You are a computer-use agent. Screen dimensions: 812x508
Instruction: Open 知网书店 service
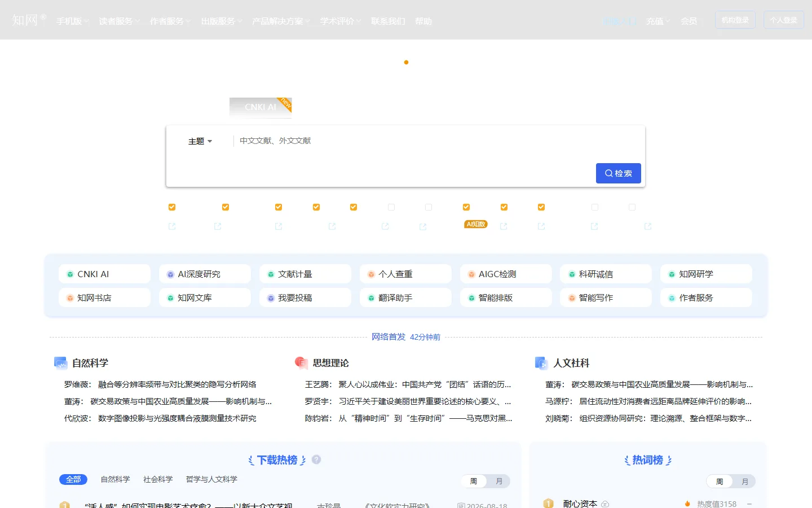[104, 297]
